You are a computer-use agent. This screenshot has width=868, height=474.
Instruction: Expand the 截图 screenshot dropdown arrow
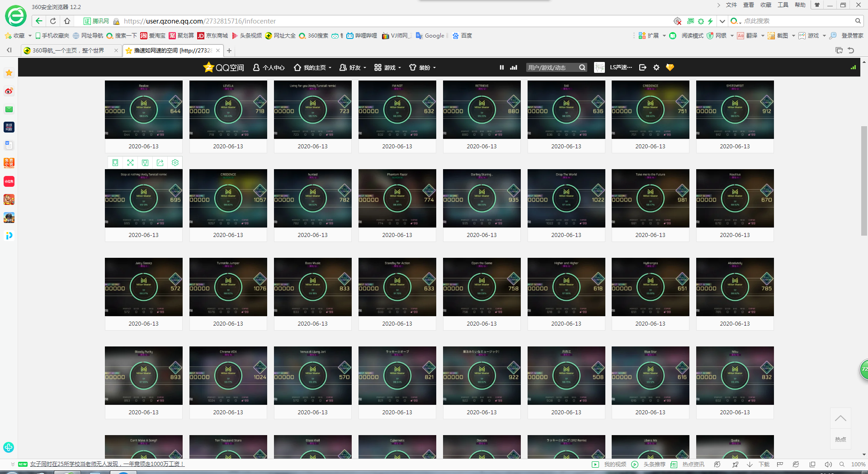point(793,36)
